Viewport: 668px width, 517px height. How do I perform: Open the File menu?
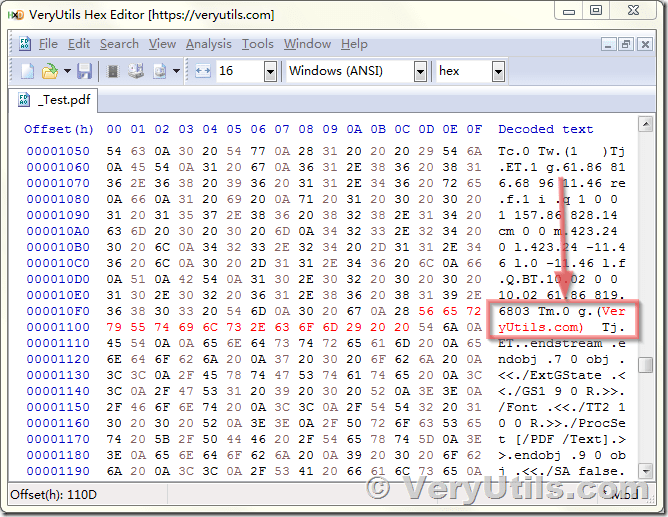pyautogui.click(x=48, y=44)
